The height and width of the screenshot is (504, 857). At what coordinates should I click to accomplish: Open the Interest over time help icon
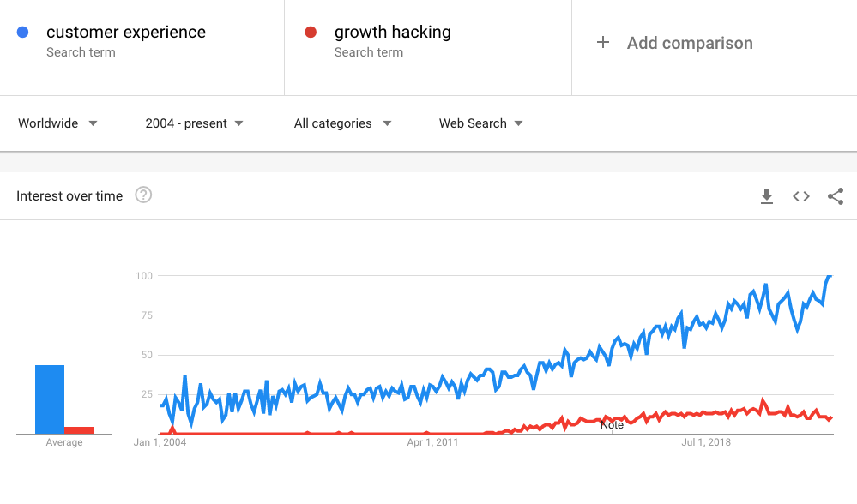click(x=143, y=195)
